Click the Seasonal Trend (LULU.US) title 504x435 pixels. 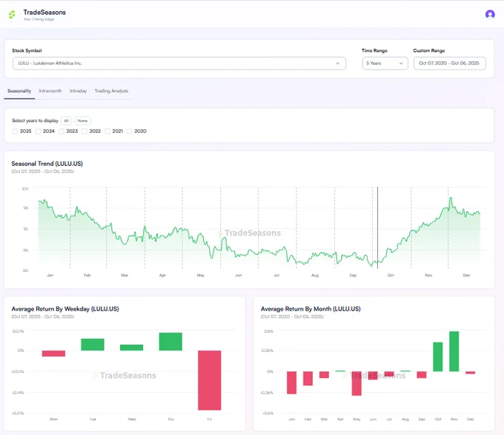click(47, 164)
